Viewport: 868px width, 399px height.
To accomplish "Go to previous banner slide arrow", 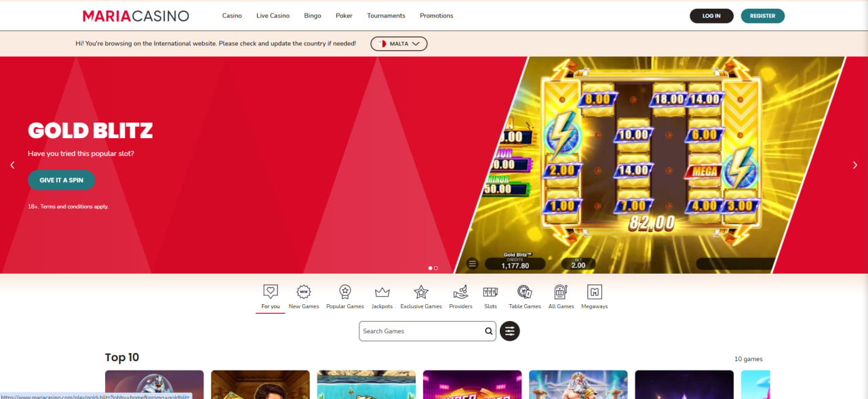I will [x=12, y=165].
